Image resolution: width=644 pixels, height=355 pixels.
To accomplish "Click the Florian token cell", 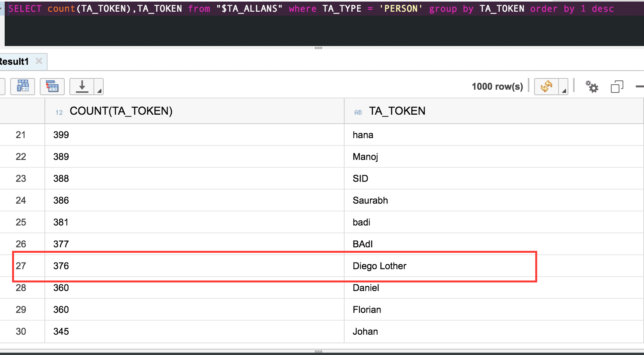I will point(367,310).
